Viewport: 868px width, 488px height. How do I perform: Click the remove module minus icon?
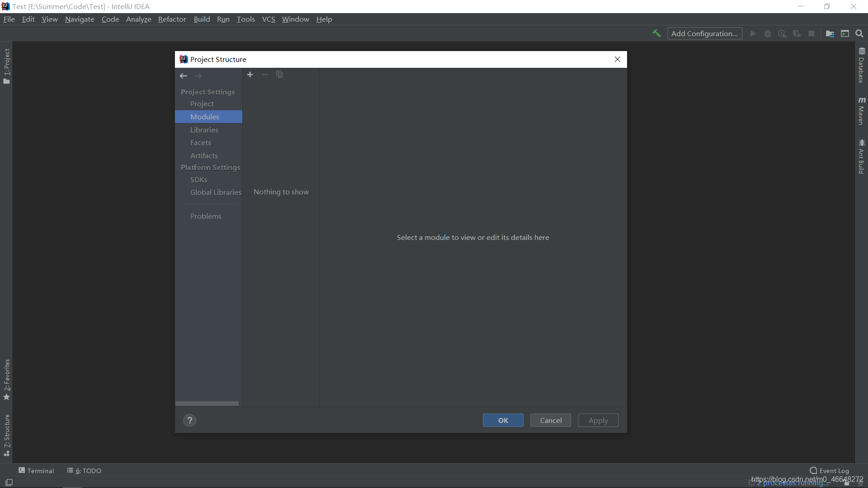265,75
